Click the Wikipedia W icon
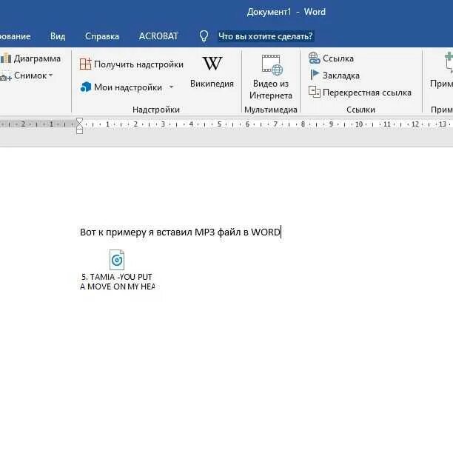The image size is (453, 476). [x=212, y=64]
